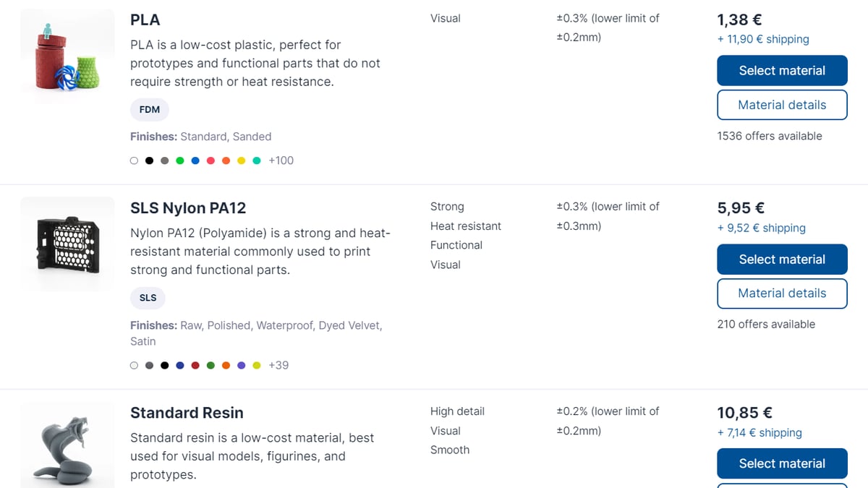Image resolution: width=868 pixels, height=488 pixels.
Task: Choose the dark blue Nylon PA12 swatch
Action: [180, 365]
